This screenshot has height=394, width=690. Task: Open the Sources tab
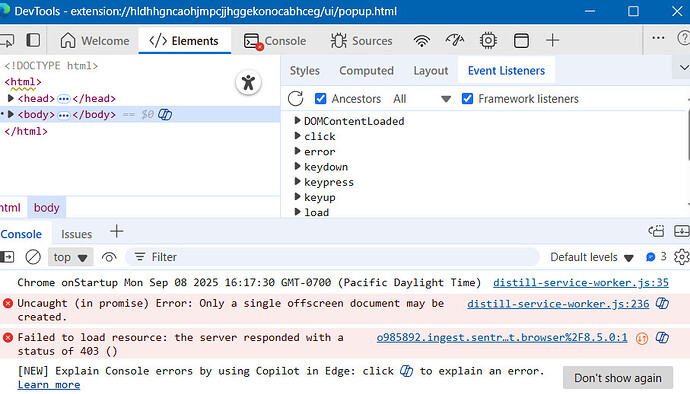click(361, 41)
